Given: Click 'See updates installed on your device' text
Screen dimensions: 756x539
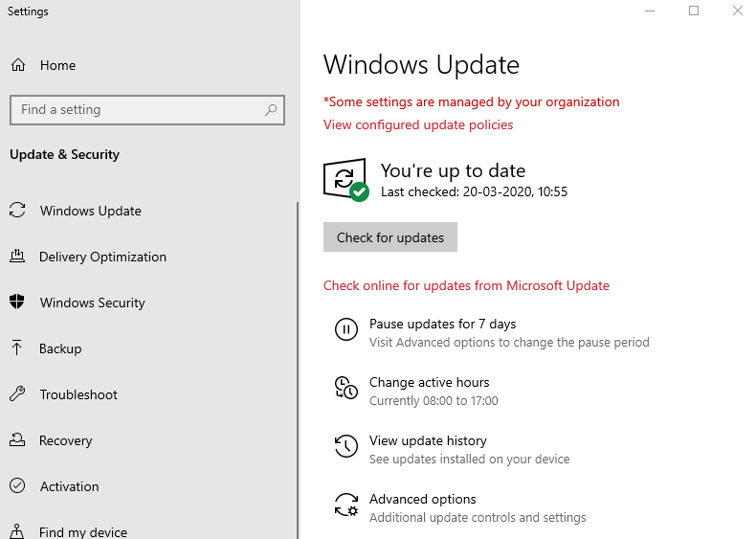Looking at the screenshot, I should [x=469, y=459].
